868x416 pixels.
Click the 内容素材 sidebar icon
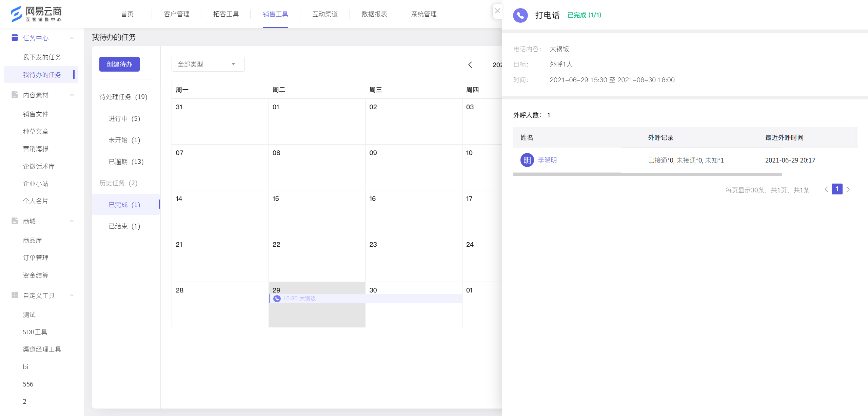point(15,95)
